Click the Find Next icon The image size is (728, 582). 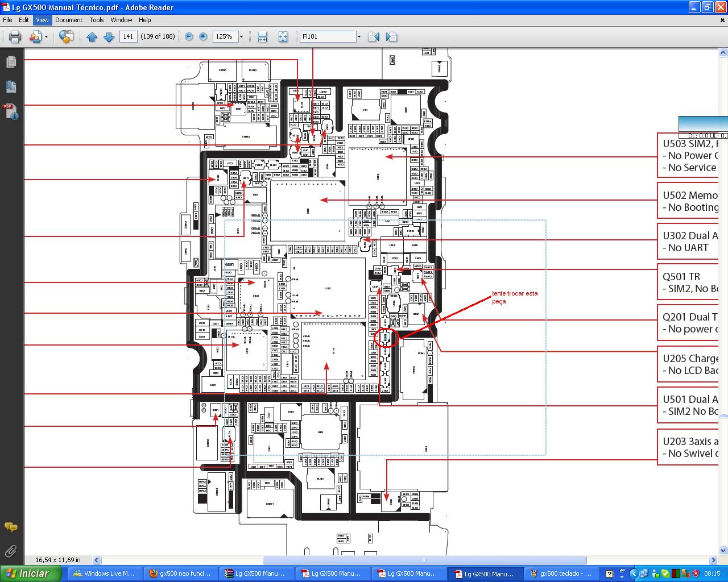[x=391, y=37]
